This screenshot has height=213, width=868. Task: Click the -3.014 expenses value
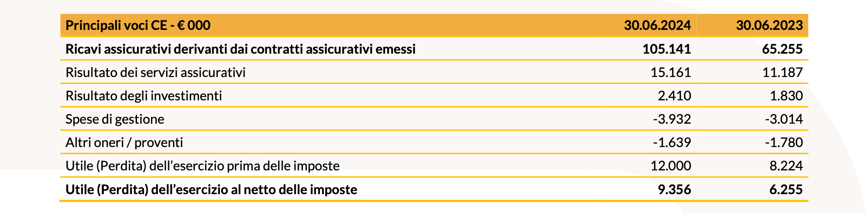(784, 119)
